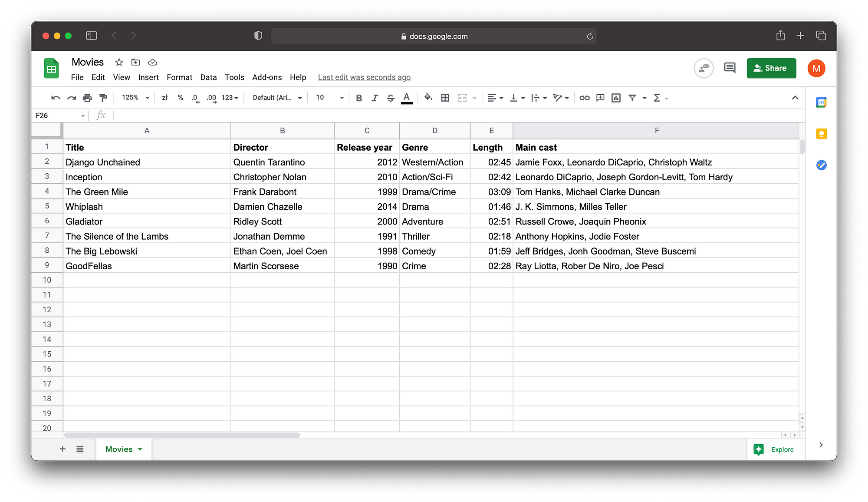
Task: Open 'Last edit was seconds ago' link
Action: [364, 77]
